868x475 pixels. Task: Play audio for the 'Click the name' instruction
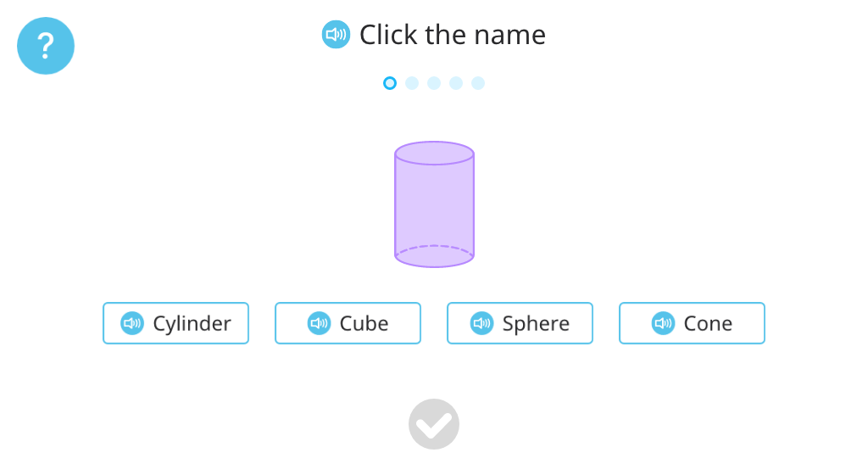[336, 35]
